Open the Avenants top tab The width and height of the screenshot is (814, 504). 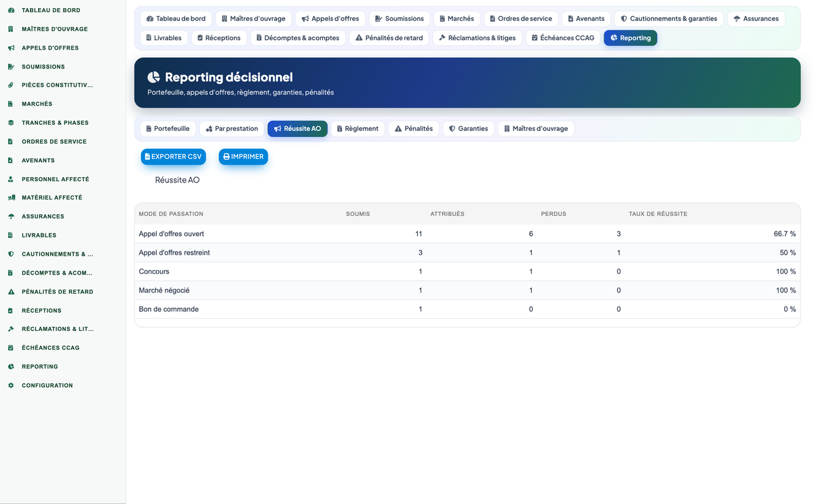coord(586,19)
